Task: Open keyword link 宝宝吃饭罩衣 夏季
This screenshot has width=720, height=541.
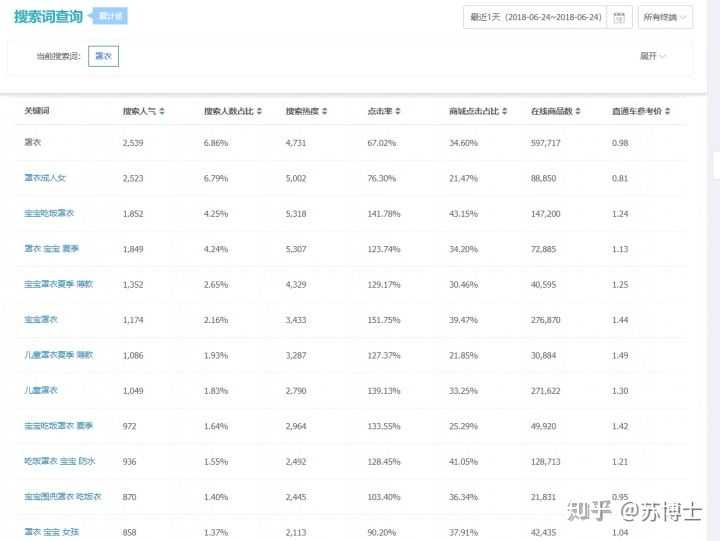Action: [58, 426]
